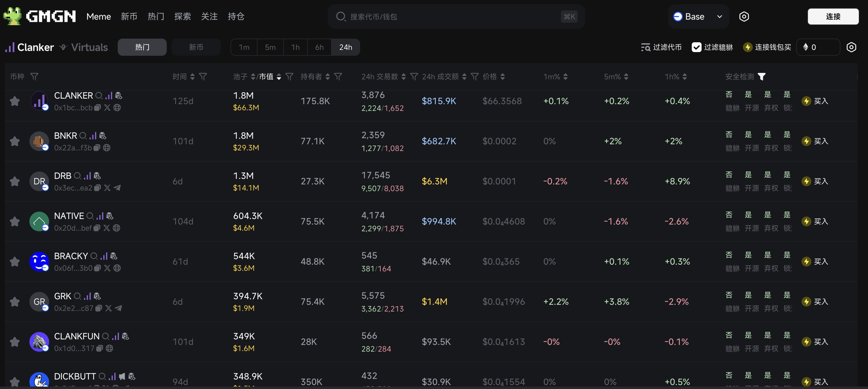
Task: Favorite CLANKER by clicking its star
Action: (x=14, y=101)
